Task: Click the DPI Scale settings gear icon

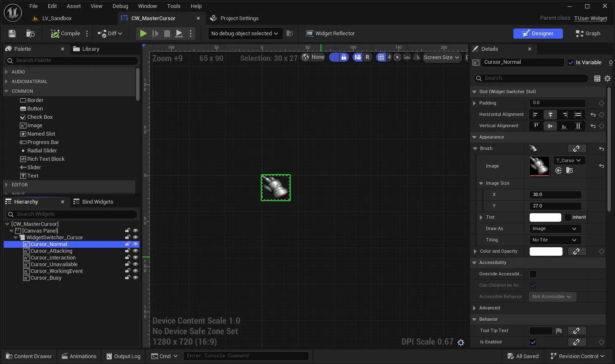Action: point(461,343)
